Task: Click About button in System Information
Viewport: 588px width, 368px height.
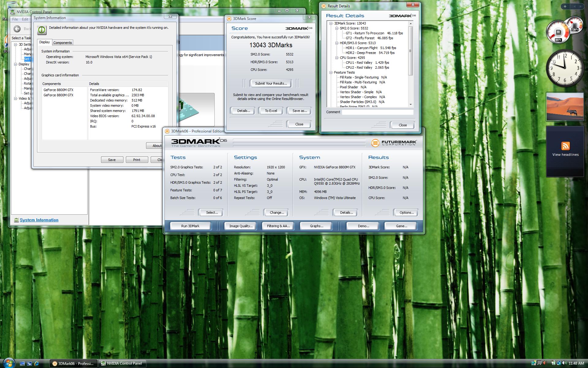Action: (155, 146)
